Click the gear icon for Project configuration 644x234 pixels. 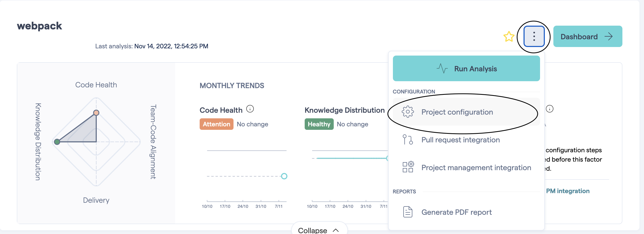[x=408, y=112]
